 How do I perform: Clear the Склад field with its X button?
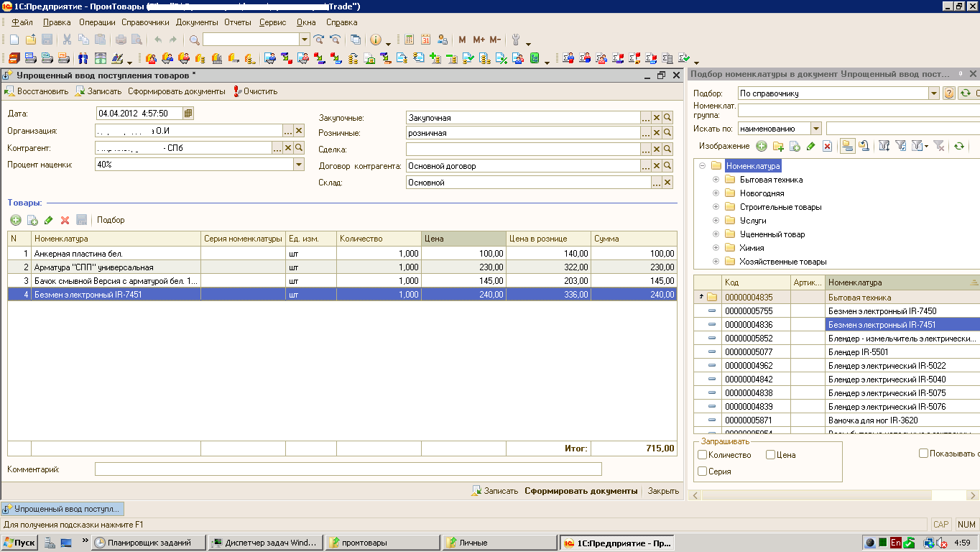tap(667, 183)
